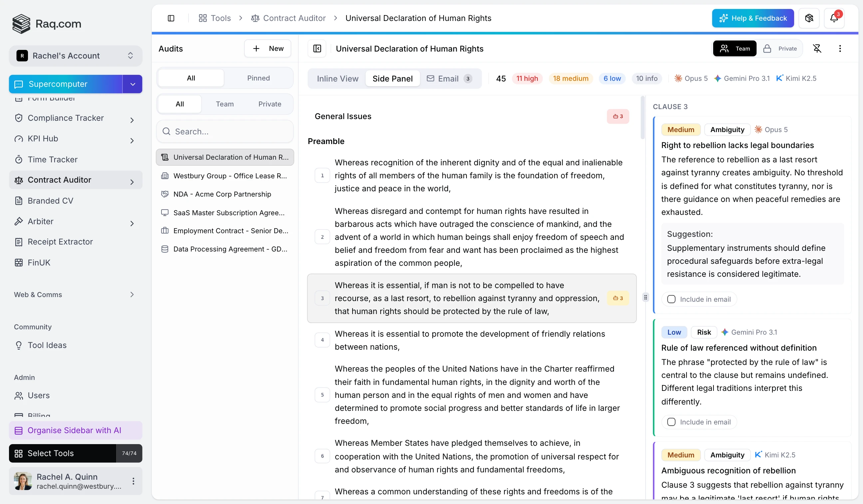
Task: Click Help & Feedback button
Action: pyautogui.click(x=753, y=18)
